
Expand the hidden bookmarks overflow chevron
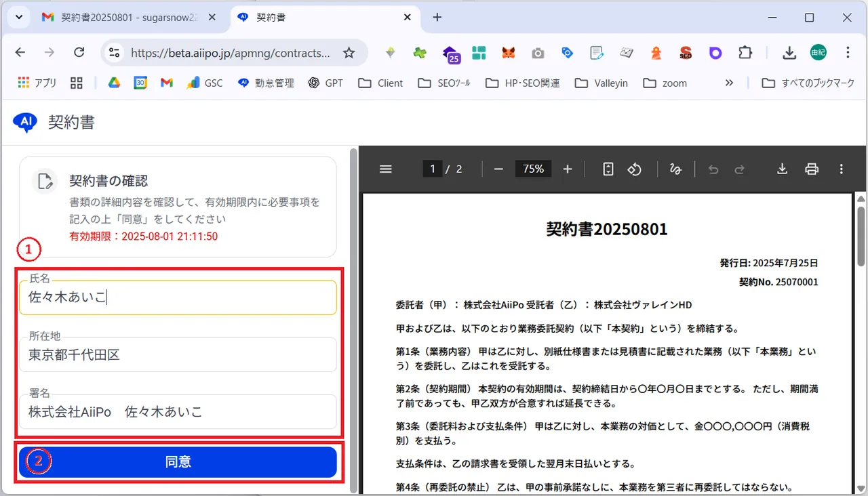tap(729, 83)
